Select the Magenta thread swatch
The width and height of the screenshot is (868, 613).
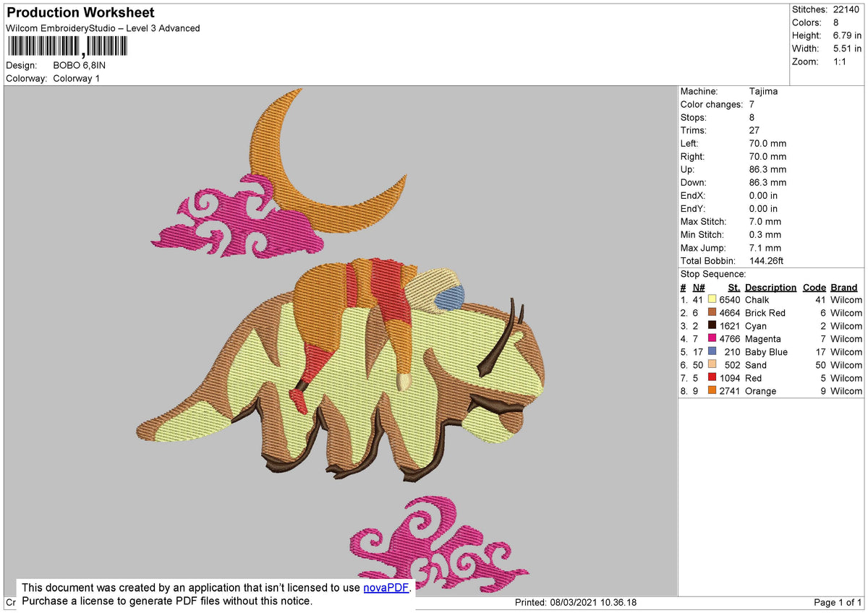[x=713, y=338]
